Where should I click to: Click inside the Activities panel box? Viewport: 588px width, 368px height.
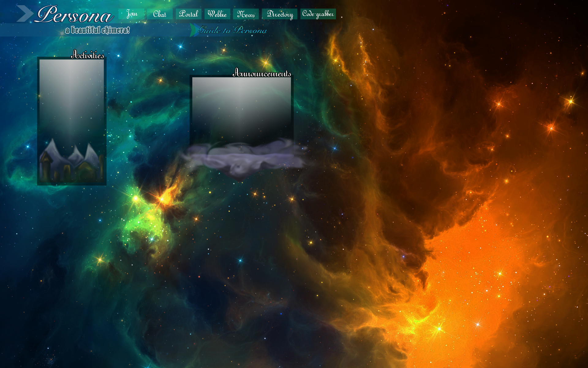[71, 98]
